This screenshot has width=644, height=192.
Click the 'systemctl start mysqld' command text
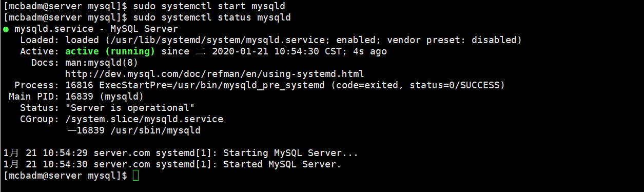(223, 6)
